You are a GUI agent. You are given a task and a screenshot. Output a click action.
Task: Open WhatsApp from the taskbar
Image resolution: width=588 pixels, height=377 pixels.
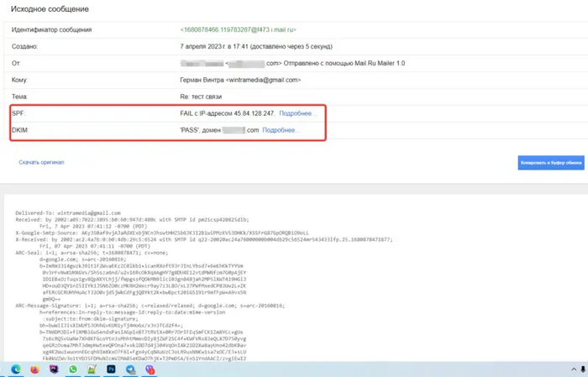click(x=73, y=369)
